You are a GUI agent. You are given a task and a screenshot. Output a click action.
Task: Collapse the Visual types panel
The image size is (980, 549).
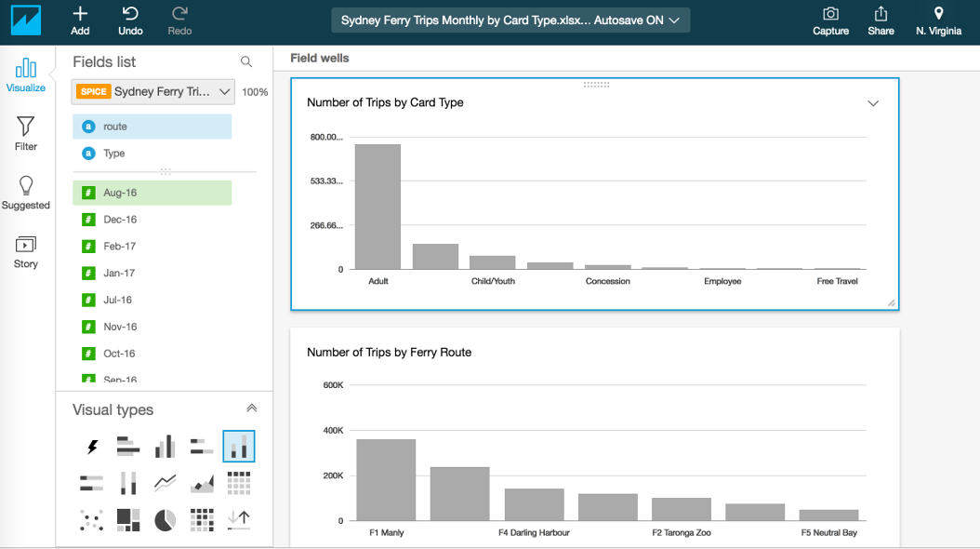click(251, 408)
